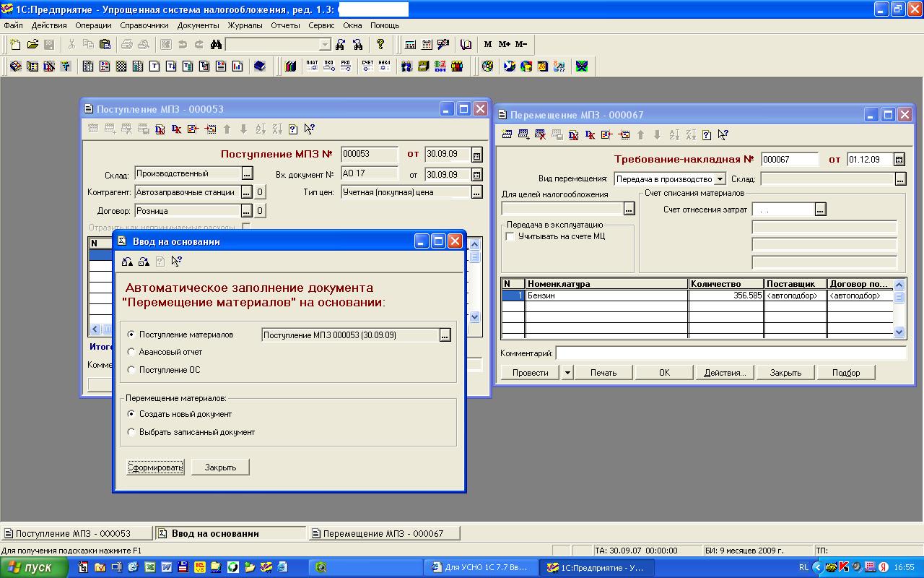Open selection for Счет отнесения затрат
Image resolution: width=924 pixels, height=578 pixels.
coord(820,210)
